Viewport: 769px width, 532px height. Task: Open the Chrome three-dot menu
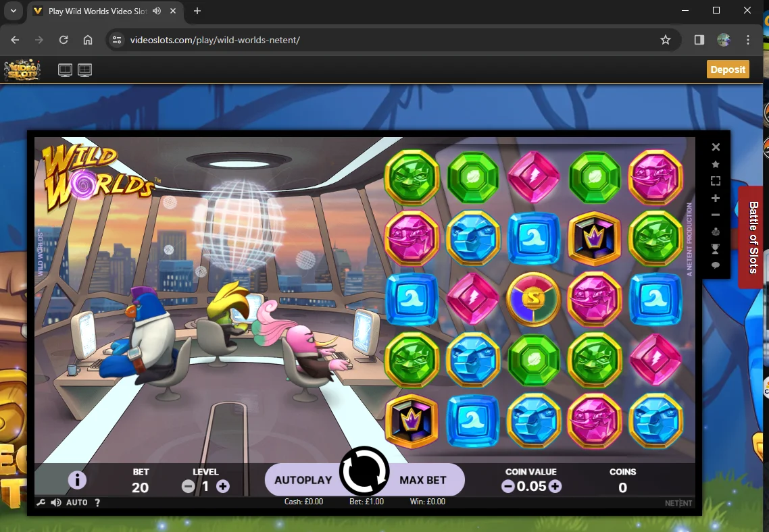748,40
